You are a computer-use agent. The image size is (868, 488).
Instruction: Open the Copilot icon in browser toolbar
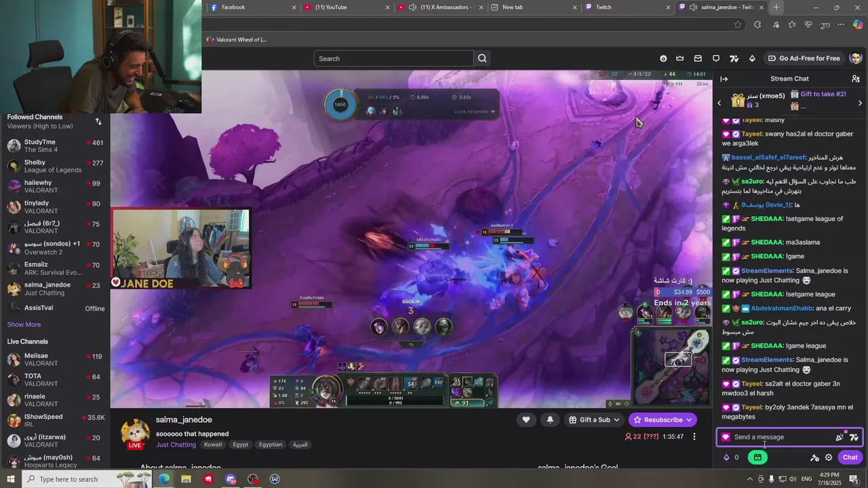[x=858, y=24]
